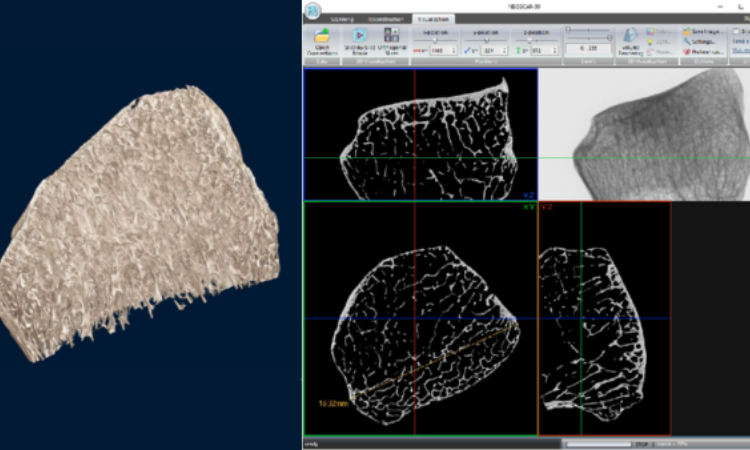Click the round application menu button
Viewport: 750px width, 450px height.
point(314,10)
